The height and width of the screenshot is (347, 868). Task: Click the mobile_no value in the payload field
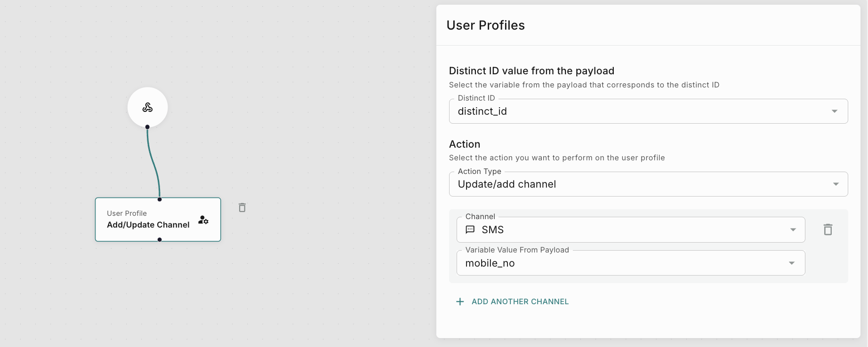tap(490, 263)
